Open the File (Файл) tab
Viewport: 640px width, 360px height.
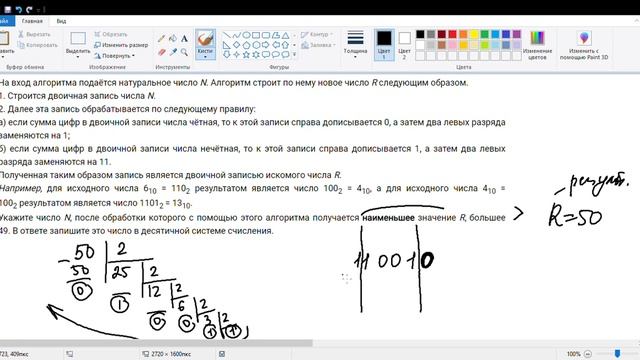[x=6, y=21]
